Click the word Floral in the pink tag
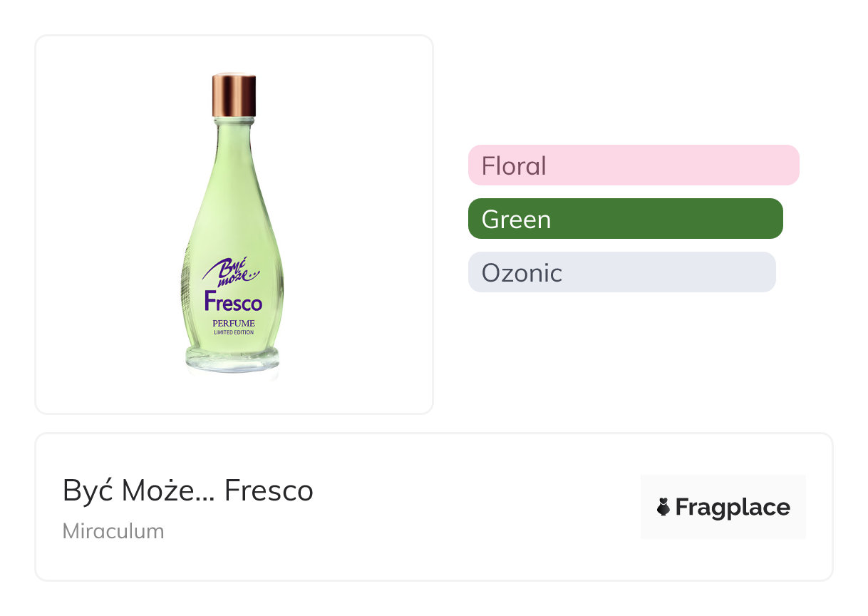This screenshot has width=868, height=616. [514, 166]
